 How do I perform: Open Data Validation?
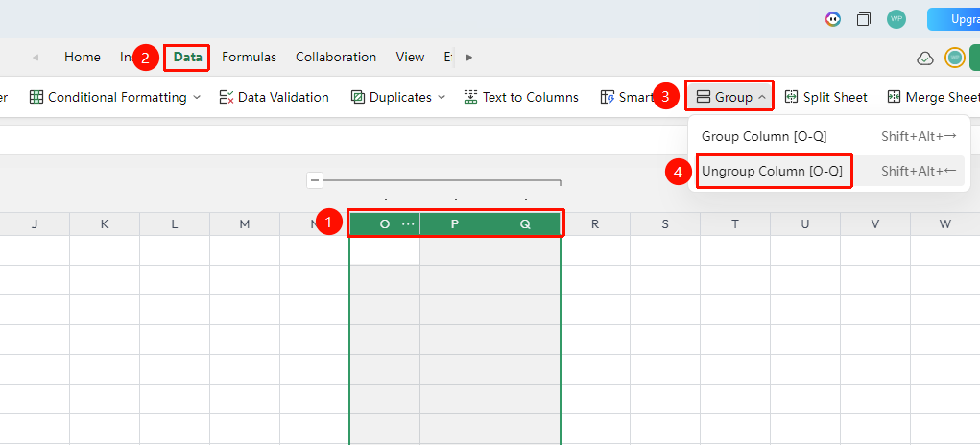tap(274, 98)
